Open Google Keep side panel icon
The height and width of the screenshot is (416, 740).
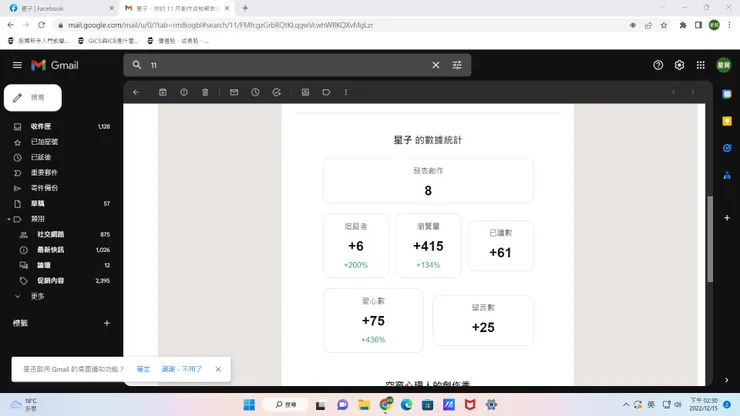click(x=727, y=121)
